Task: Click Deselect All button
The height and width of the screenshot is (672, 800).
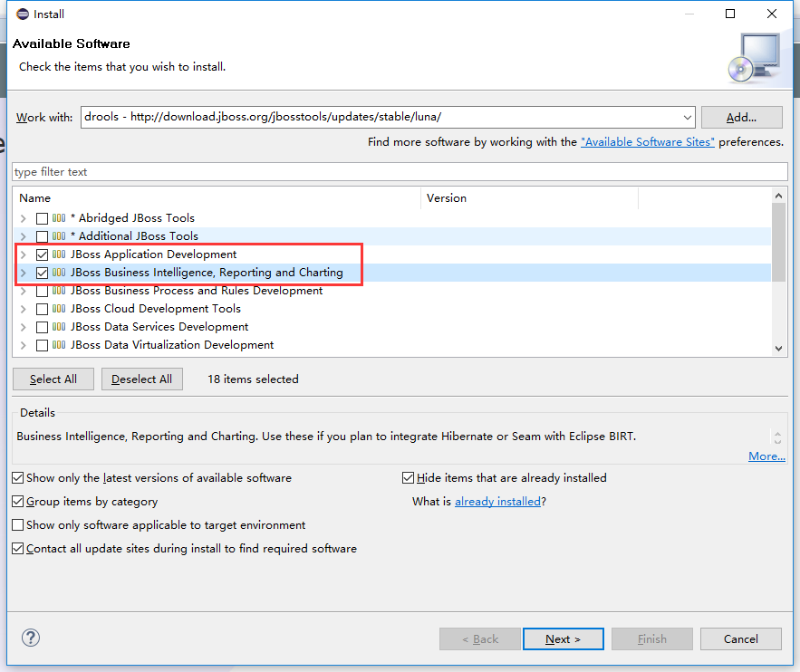Action: pos(142,379)
